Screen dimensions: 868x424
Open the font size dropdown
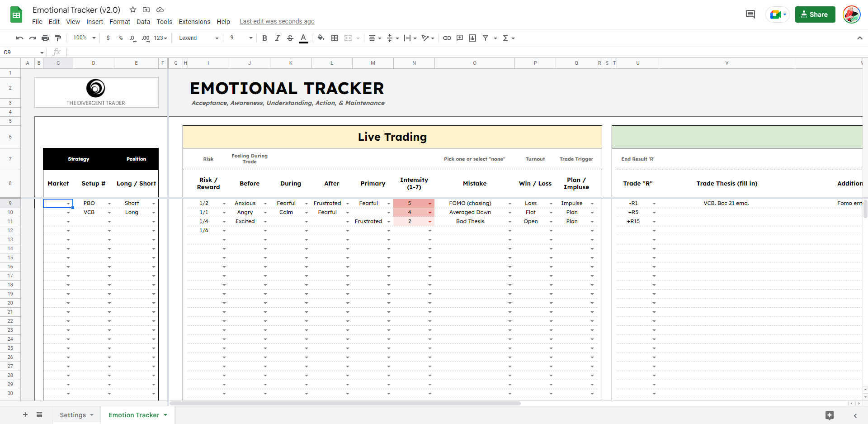pyautogui.click(x=241, y=38)
